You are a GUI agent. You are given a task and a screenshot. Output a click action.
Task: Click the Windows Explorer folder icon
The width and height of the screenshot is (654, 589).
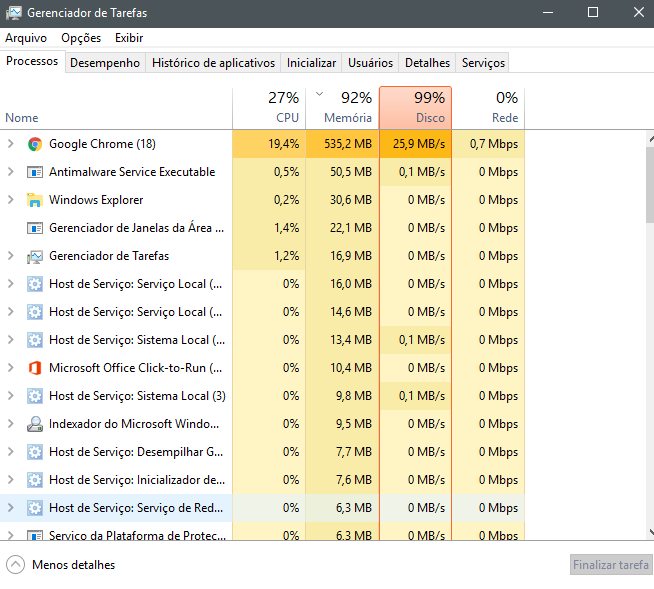point(35,200)
